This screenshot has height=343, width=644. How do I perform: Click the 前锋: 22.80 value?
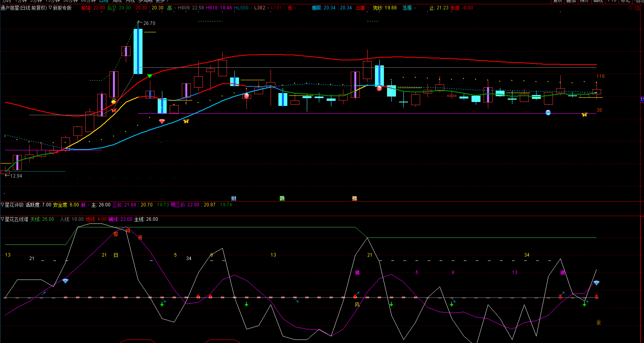pyautogui.click(x=93, y=8)
